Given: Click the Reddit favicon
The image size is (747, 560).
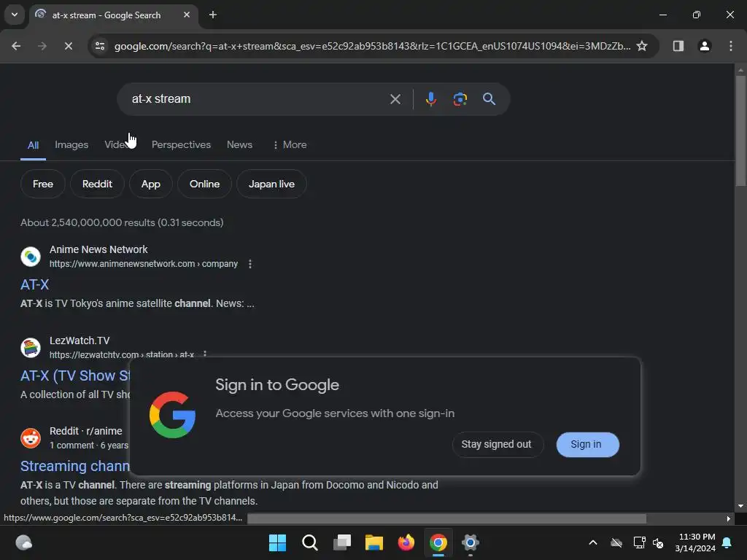Looking at the screenshot, I should (x=31, y=438).
